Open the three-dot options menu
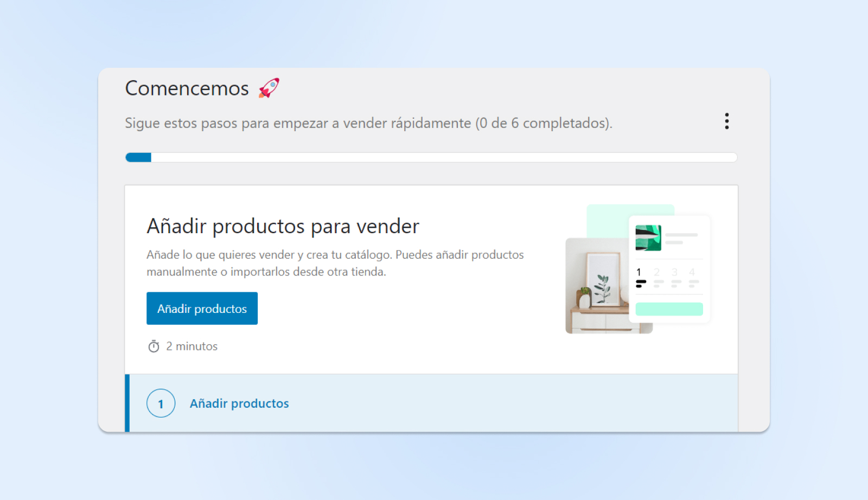This screenshot has width=868, height=500. 726,121
